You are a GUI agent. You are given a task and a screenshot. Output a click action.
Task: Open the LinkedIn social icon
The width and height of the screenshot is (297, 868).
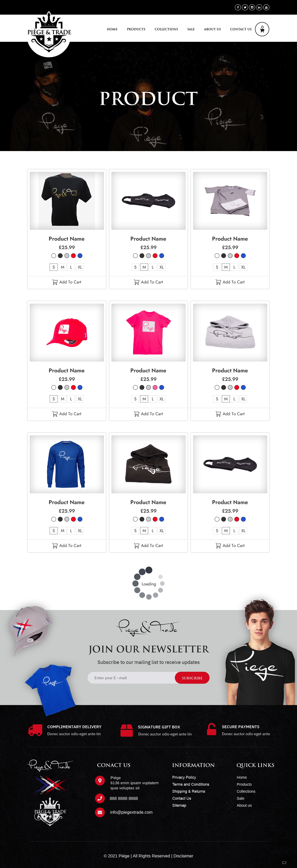click(x=259, y=7)
